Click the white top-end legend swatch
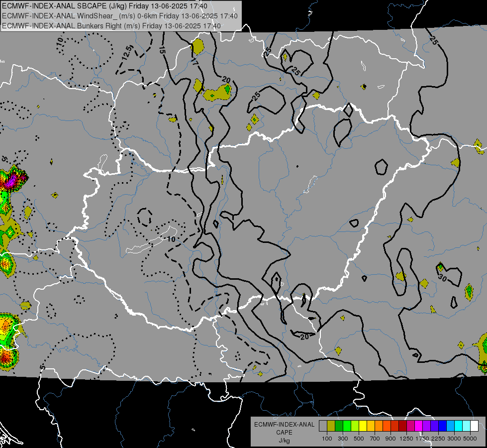Image resolution: width=487 pixels, height=448 pixels. tap(475, 426)
